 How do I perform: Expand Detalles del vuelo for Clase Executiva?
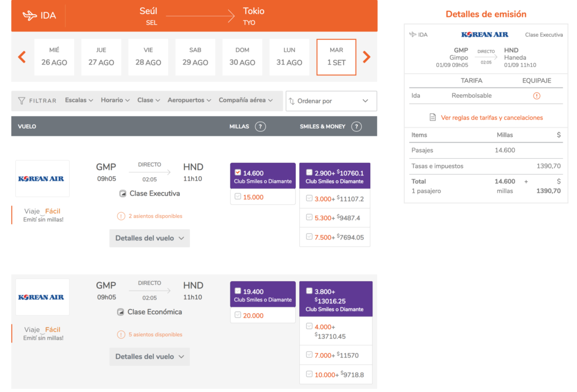pos(149,238)
